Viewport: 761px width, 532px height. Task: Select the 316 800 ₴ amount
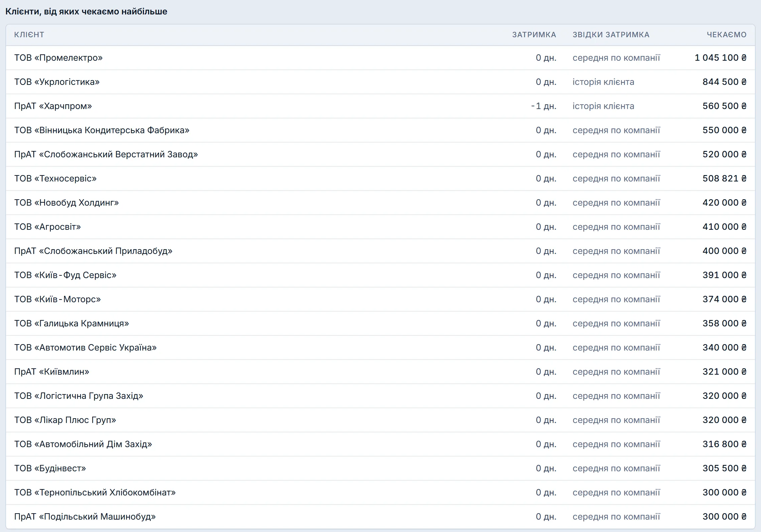point(725,444)
